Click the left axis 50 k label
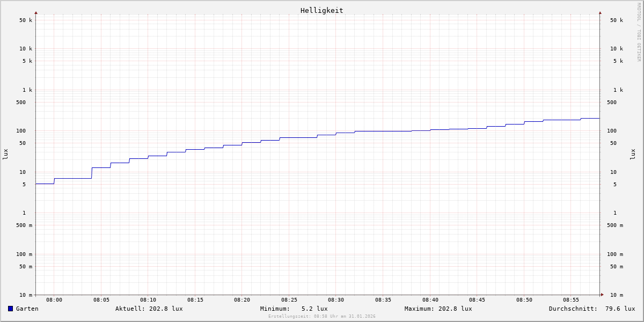Viewport: 644px width, 322px height. pos(26,20)
